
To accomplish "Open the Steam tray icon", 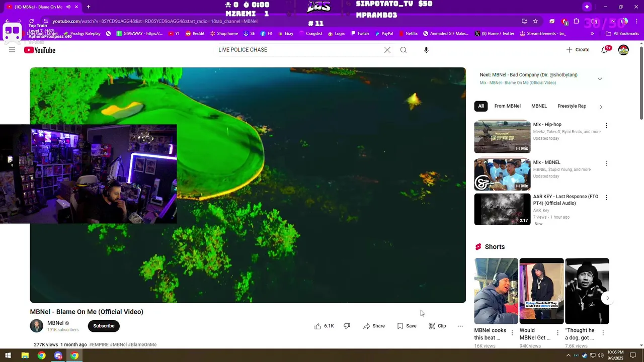I will pos(584,355).
